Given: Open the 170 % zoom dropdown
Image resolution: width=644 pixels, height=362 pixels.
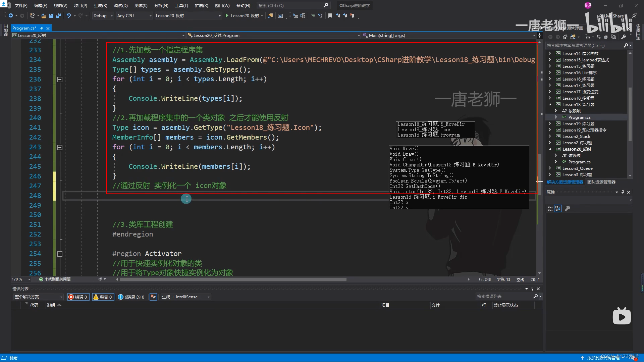Looking at the screenshot, I should click(x=21, y=279).
